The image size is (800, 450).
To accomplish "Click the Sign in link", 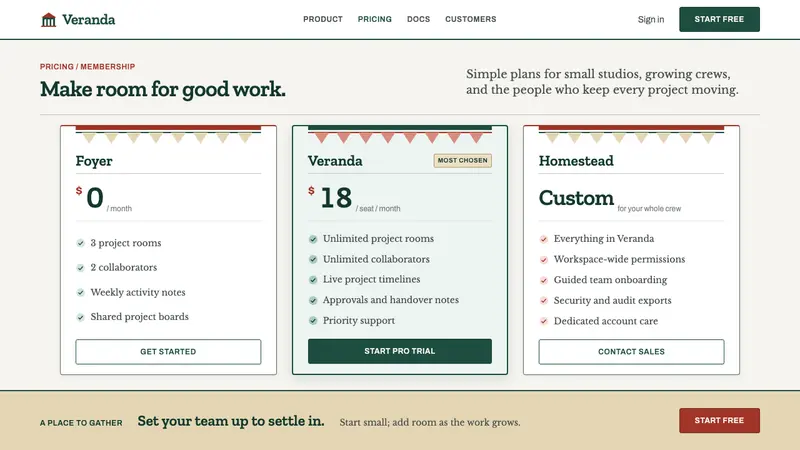I will pos(651,19).
